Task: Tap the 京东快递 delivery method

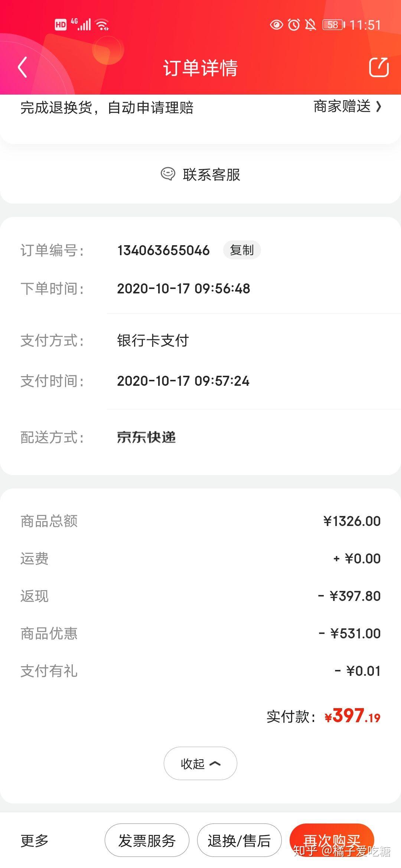Action: 146,437
